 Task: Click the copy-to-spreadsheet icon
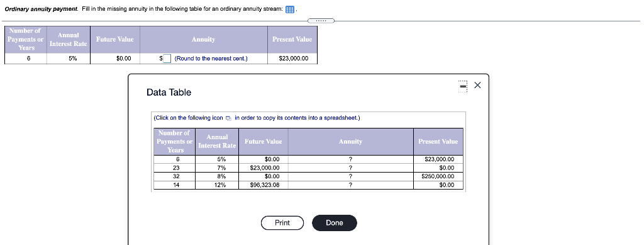point(228,118)
